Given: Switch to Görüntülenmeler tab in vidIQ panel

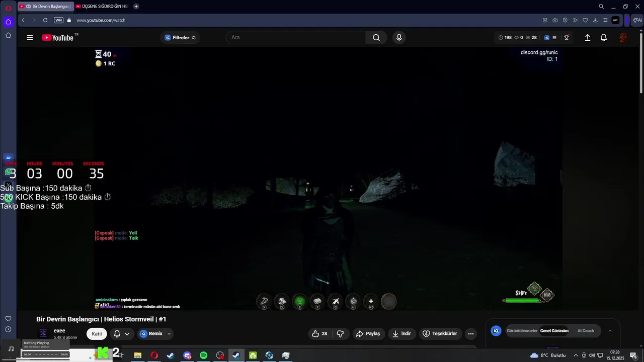Looking at the screenshot, I should [x=522, y=331].
